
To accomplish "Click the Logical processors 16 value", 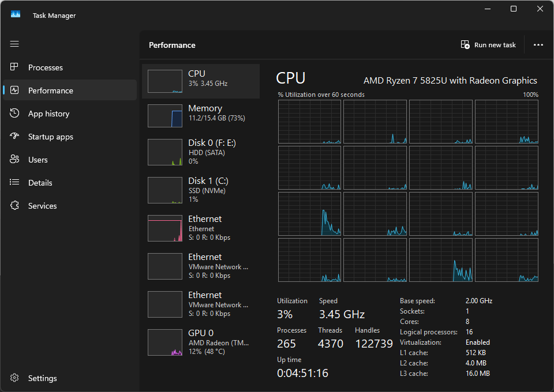I will pos(469,332).
